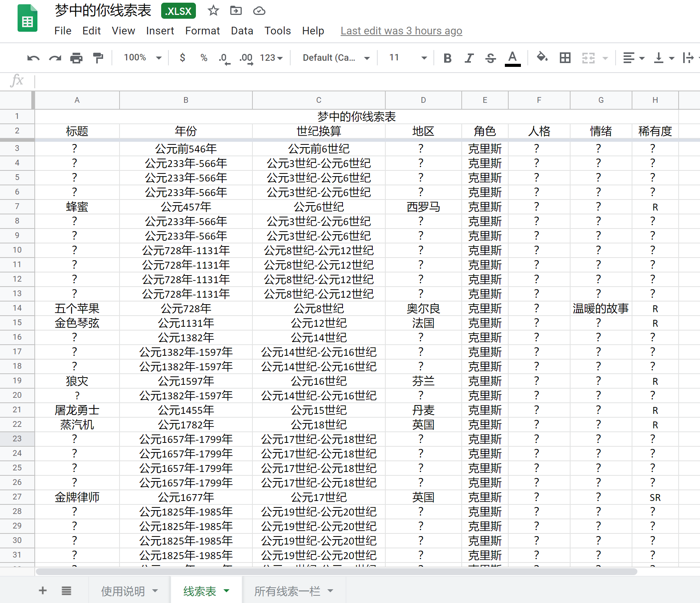Viewport: 700px width, 603px height.
Task: Open the Default font family dropdown
Action: [x=336, y=58]
